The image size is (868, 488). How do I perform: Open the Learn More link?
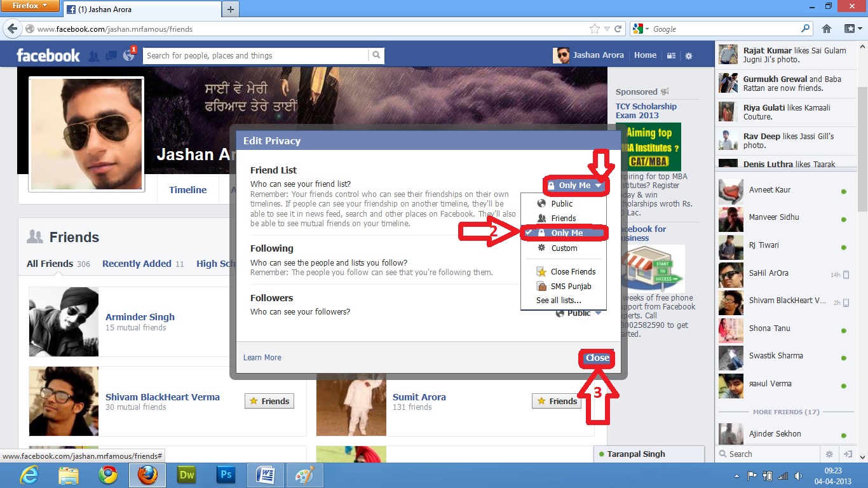tap(262, 358)
